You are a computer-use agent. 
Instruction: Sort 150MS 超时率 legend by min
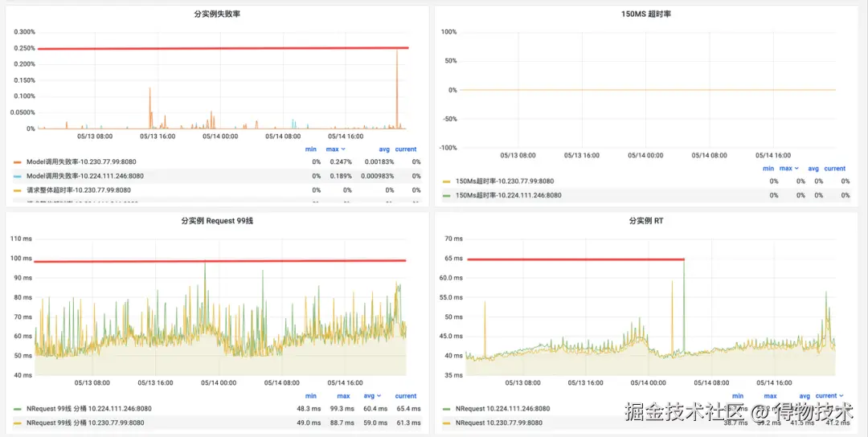(x=768, y=169)
